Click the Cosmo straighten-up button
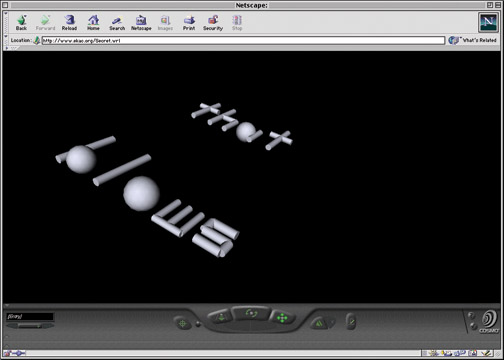504x360 pixels. (x=351, y=321)
